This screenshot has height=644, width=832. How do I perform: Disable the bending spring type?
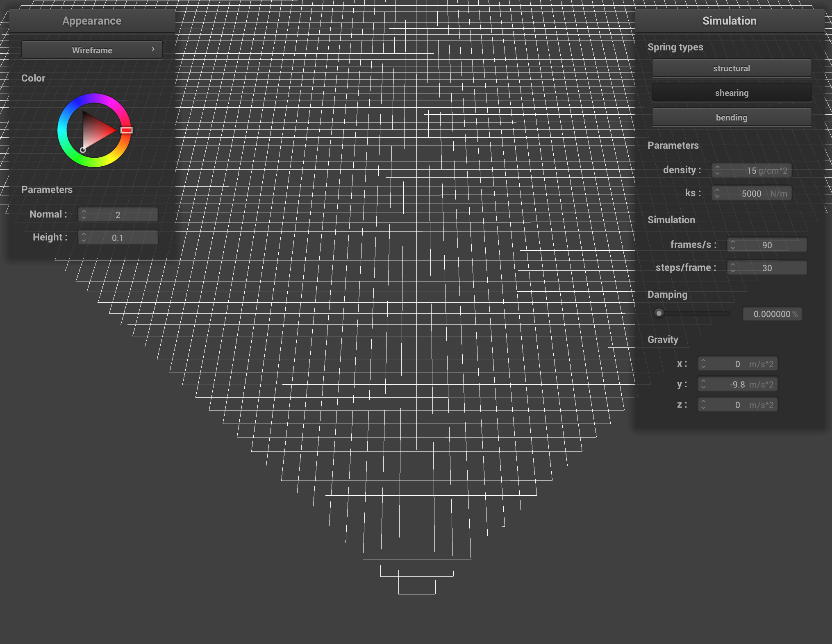tap(732, 117)
